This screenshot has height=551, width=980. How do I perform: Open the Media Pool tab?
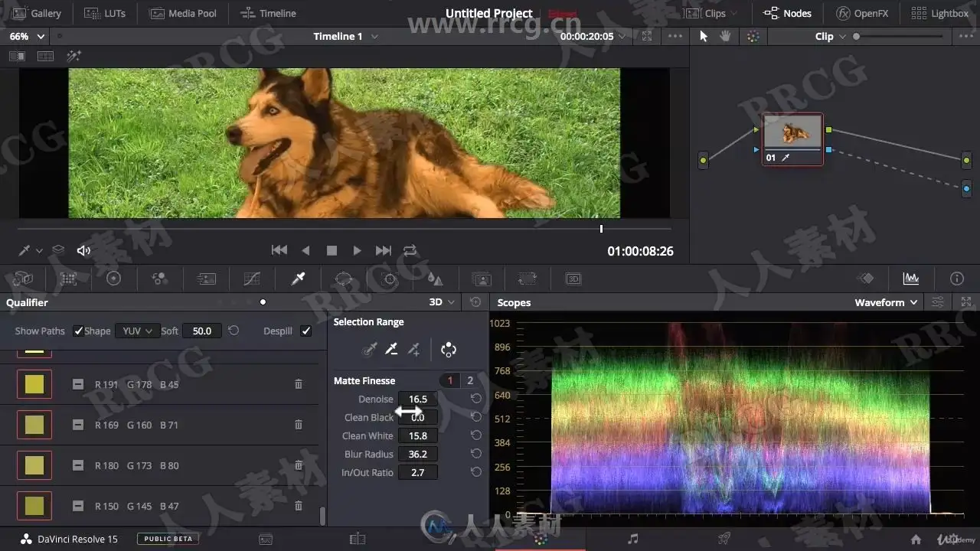coord(183,13)
